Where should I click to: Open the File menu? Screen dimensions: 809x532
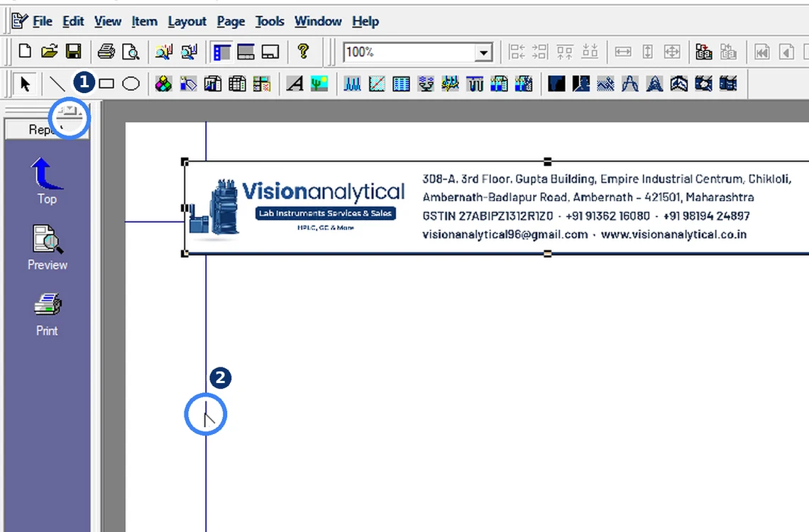[43, 21]
